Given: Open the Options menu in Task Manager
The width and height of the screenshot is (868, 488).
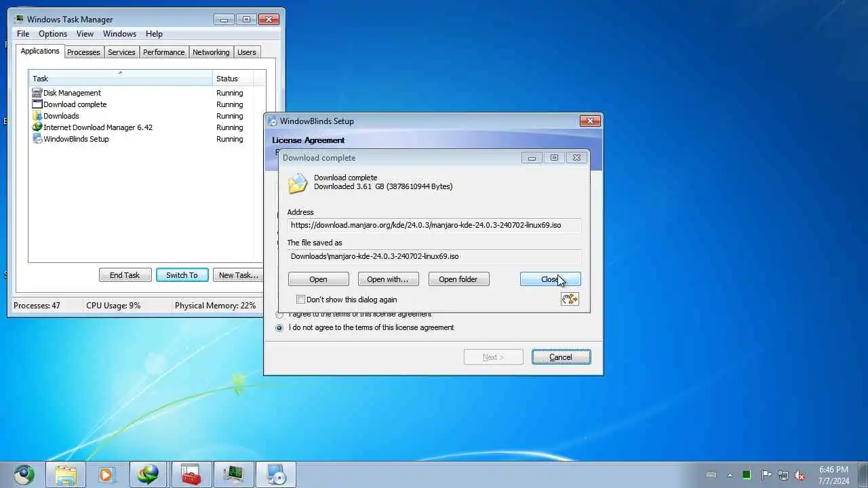Looking at the screenshot, I should (53, 34).
